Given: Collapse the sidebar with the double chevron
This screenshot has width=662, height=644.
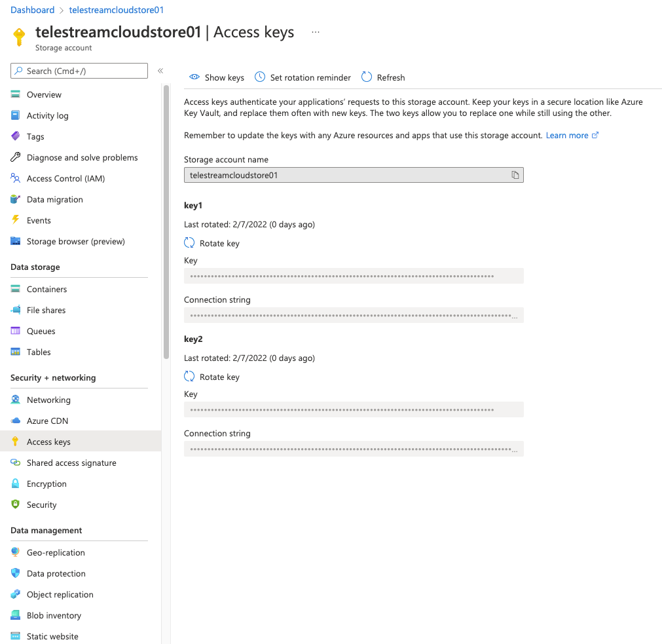Looking at the screenshot, I should click(160, 71).
